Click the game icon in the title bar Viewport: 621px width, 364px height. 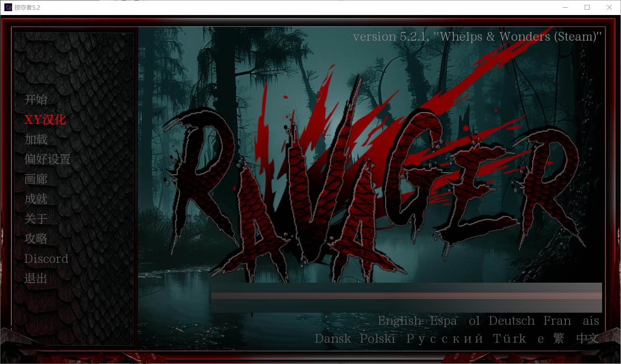(8, 7)
